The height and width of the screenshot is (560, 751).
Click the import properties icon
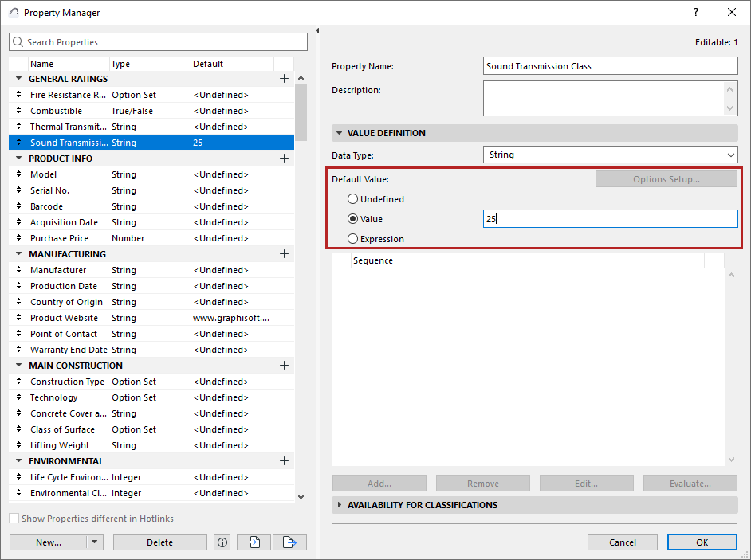tap(254, 542)
